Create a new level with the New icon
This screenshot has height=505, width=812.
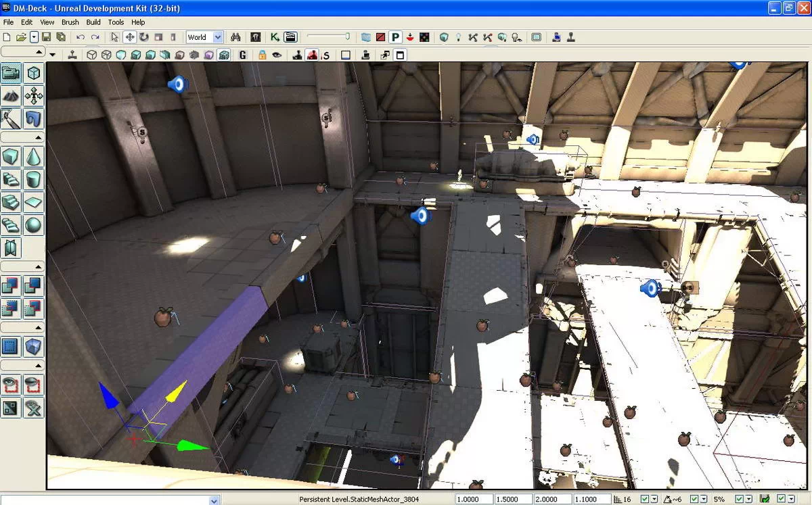coord(7,37)
